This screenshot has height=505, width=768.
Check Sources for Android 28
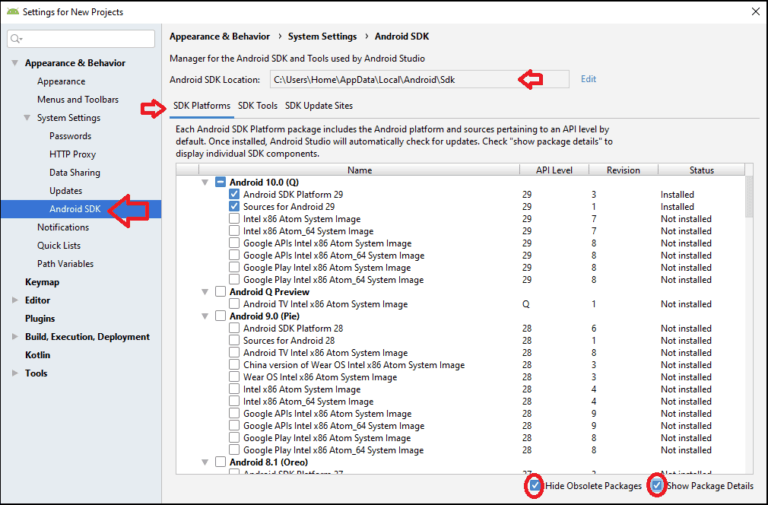(x=234, y=340)
